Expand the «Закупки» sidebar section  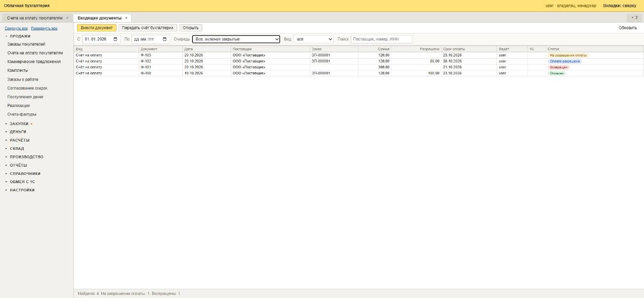19,124
